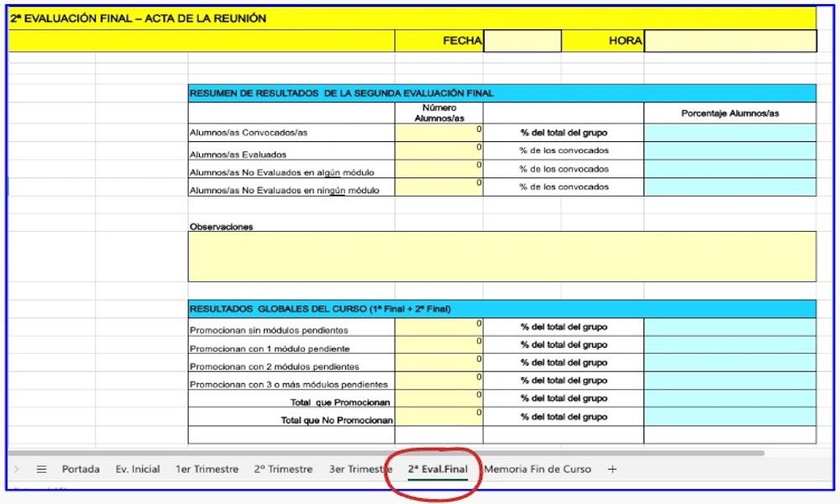Click percentage cell for Total que No Promocionan
The image size is (840, 504).
point(730,417)
